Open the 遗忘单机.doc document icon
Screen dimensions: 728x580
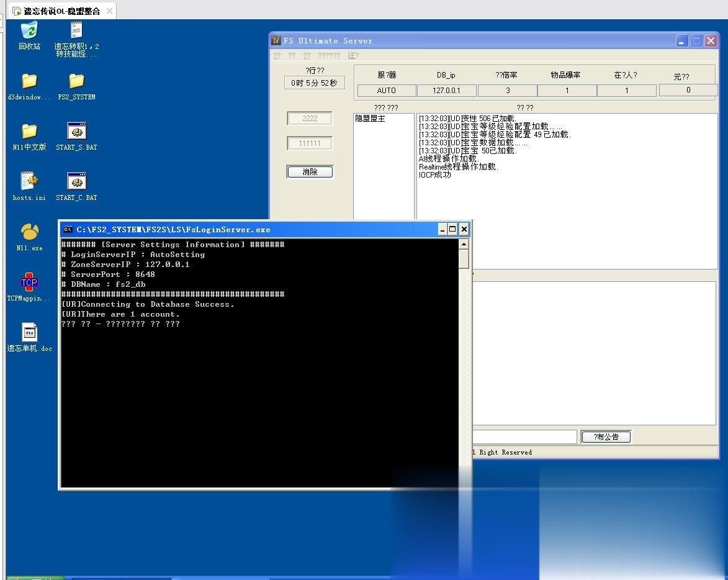point(29,338)
